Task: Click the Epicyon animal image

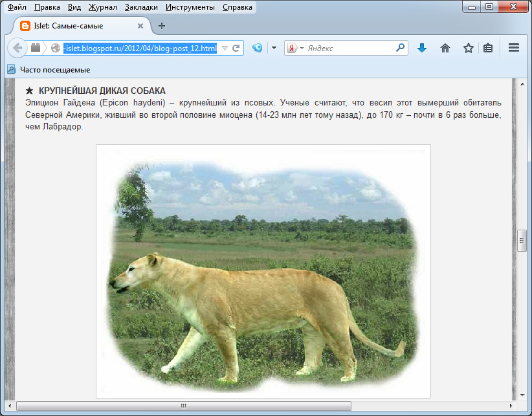Action: click(x=263, y=271)
